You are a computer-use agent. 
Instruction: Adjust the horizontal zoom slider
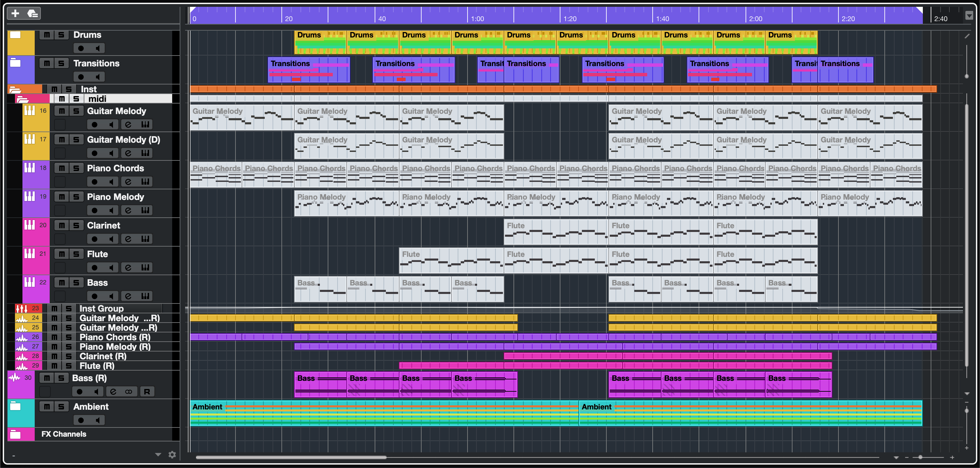click(x=920, y=457)
